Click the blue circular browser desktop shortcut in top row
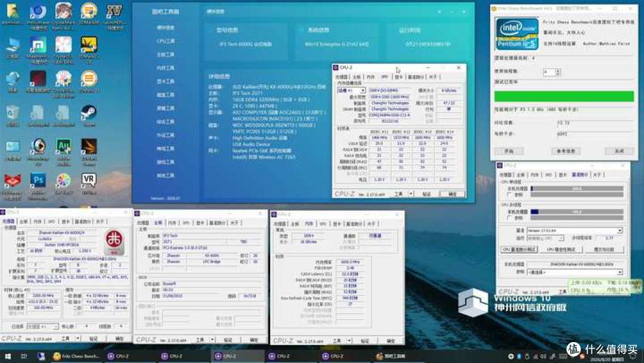 point(38,11)
